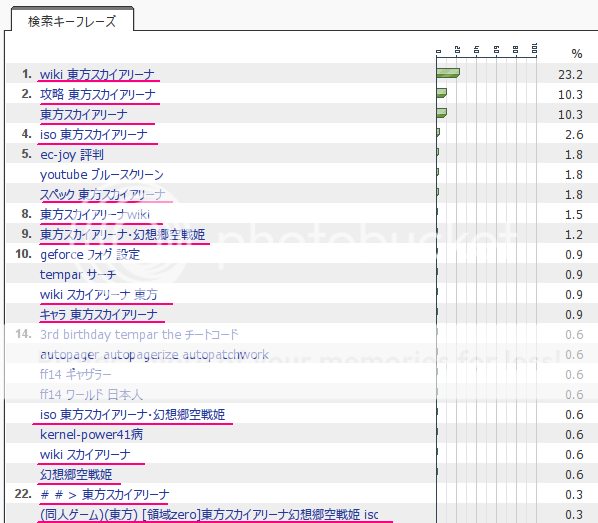Open the 'kernel-power41病' keyword link
The height and width of the screenshot is (523, 598).
pyautogui.click(x=92, y=434)
